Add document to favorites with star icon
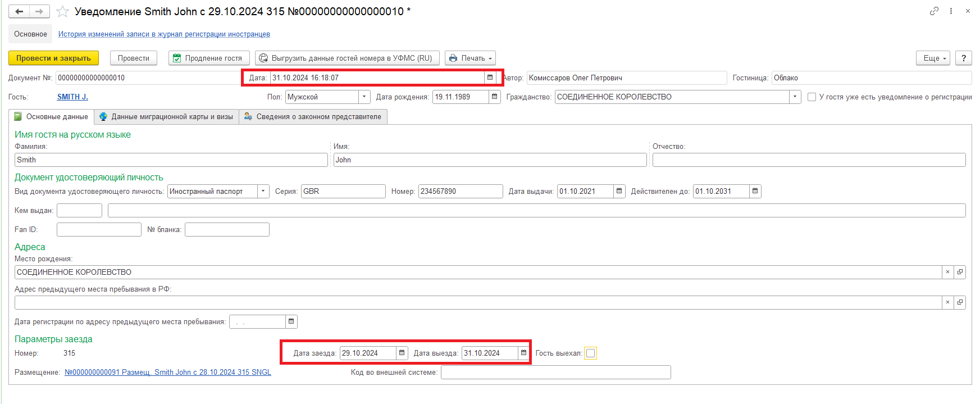 coord(62,11)
